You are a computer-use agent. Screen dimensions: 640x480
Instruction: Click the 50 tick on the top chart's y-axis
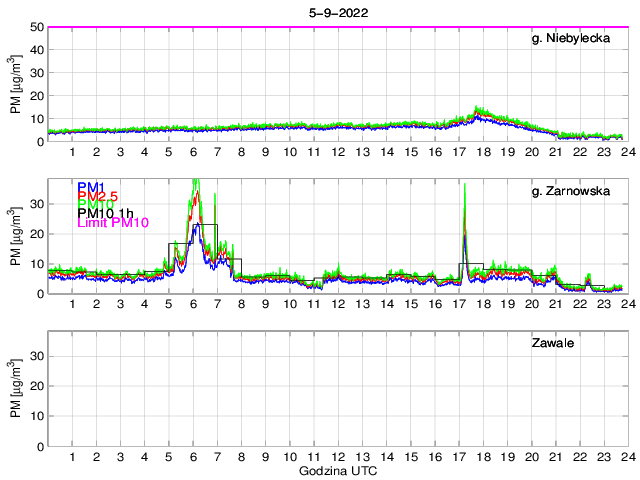pos(34,27)
